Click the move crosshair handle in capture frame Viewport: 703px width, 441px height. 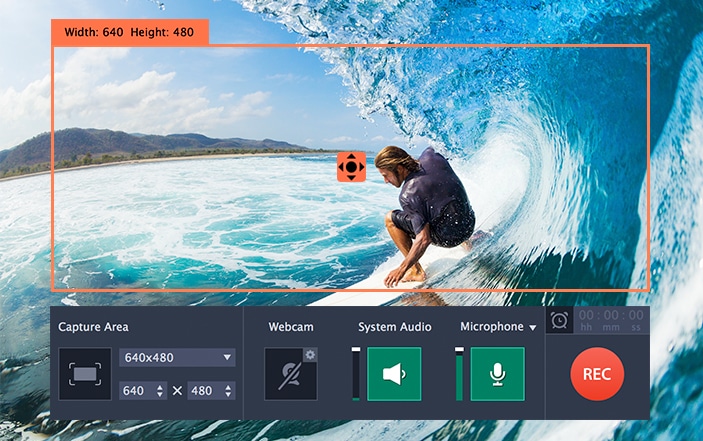pyautogui.click(x=351, y=167)
